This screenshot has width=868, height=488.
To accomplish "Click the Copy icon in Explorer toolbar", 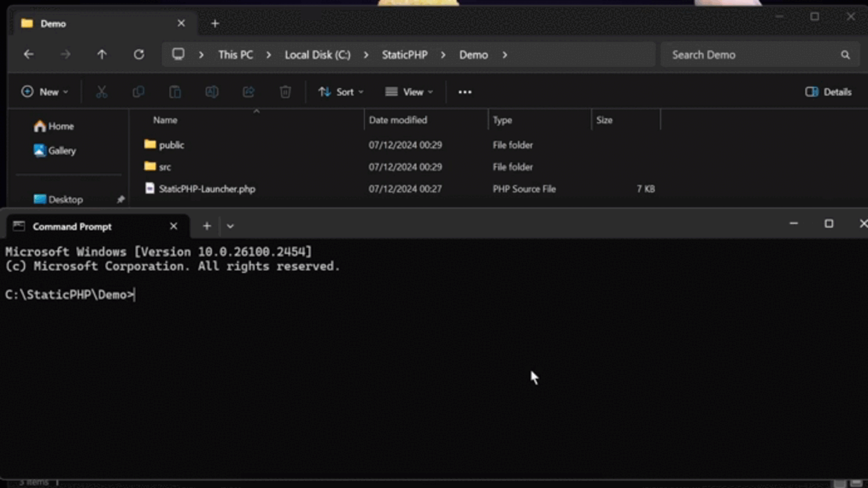I will pos(138,92).
